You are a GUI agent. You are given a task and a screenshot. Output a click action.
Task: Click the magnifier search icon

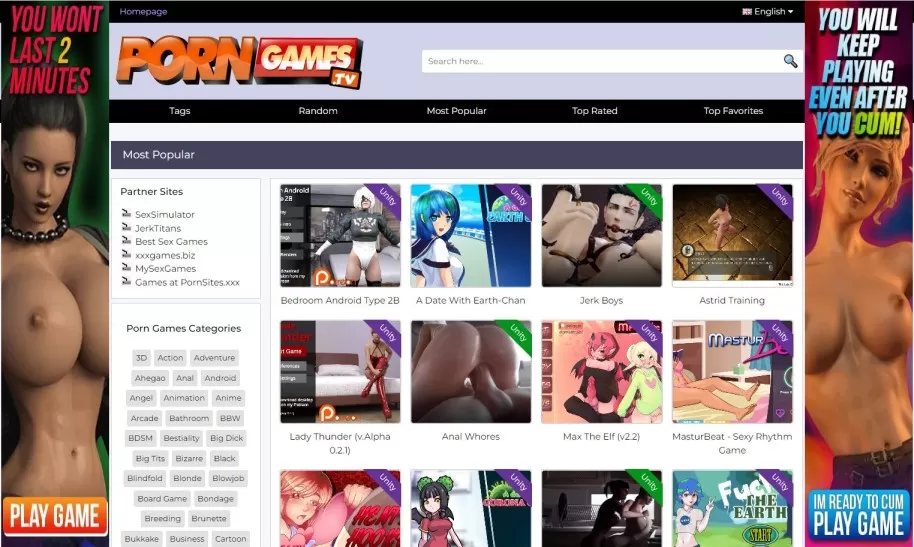click(x=790, y=61)
